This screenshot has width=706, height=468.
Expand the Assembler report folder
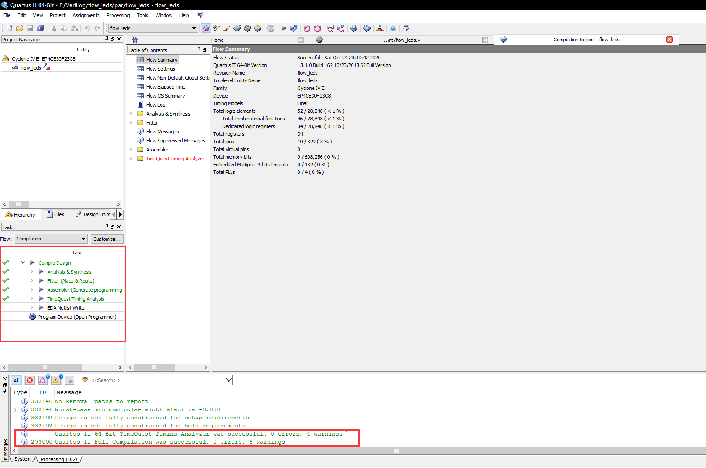(x=131, y=150)
